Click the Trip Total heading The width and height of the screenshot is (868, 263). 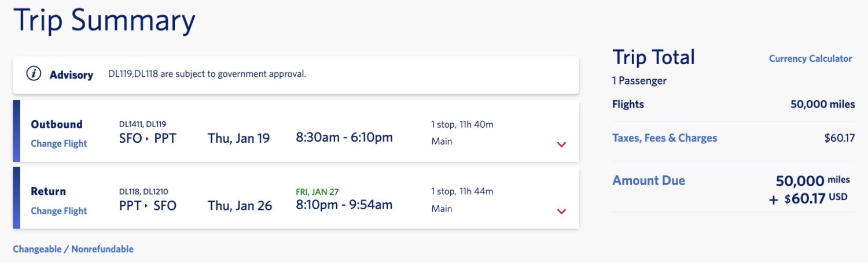653,57
